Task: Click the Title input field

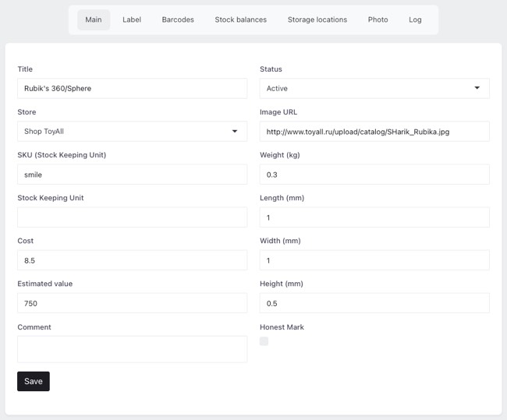Action: pyautogui.click(x=132, y=89)
